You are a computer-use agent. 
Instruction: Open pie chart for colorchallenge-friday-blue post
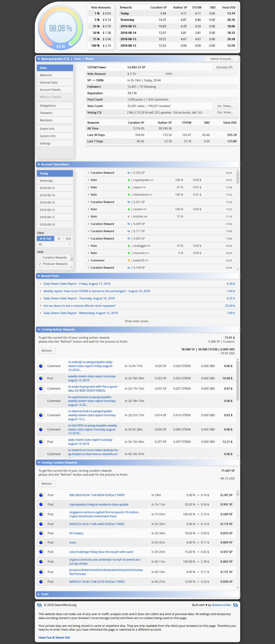41,552
